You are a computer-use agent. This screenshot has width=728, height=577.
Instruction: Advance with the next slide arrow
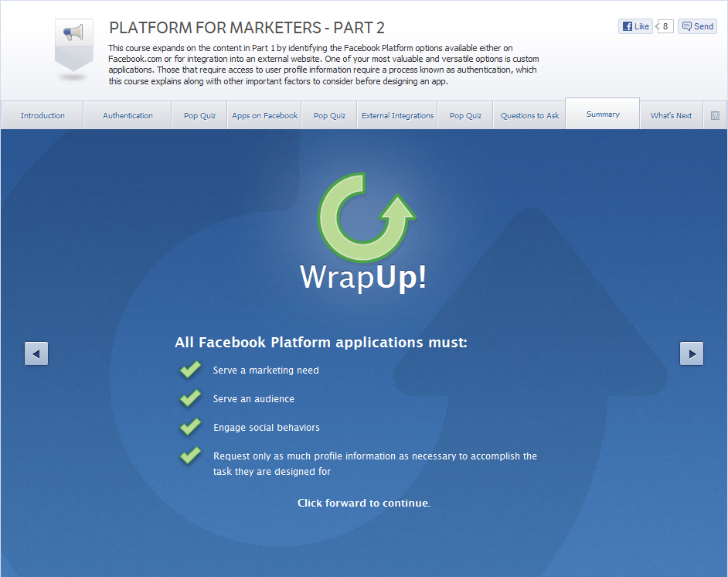coord(692,353)
